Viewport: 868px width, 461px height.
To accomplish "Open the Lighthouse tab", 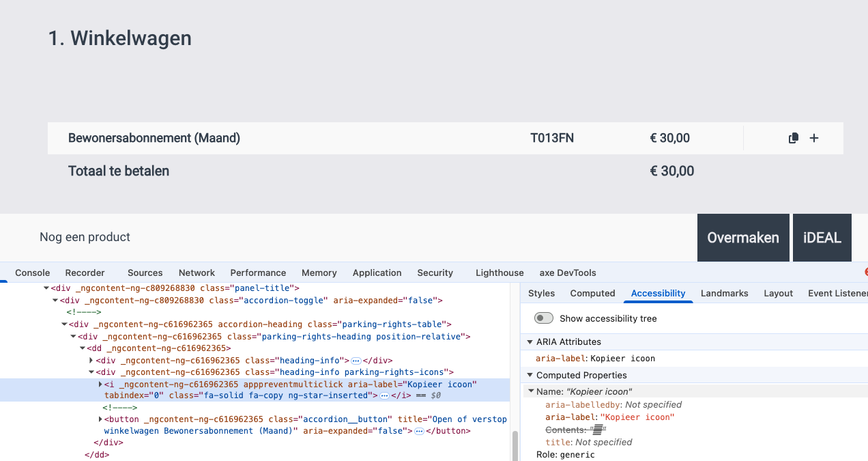I will [x=500, y=273].
